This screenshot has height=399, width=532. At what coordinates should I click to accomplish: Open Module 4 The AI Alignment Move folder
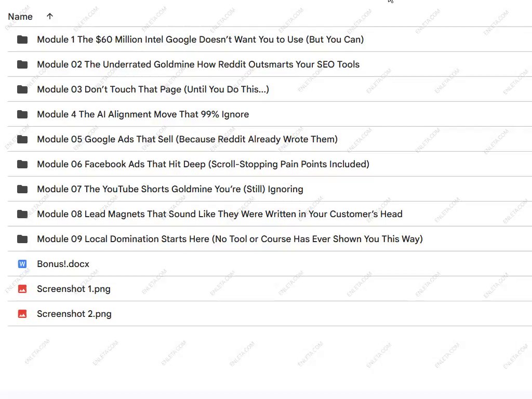(x=143, y=114)
